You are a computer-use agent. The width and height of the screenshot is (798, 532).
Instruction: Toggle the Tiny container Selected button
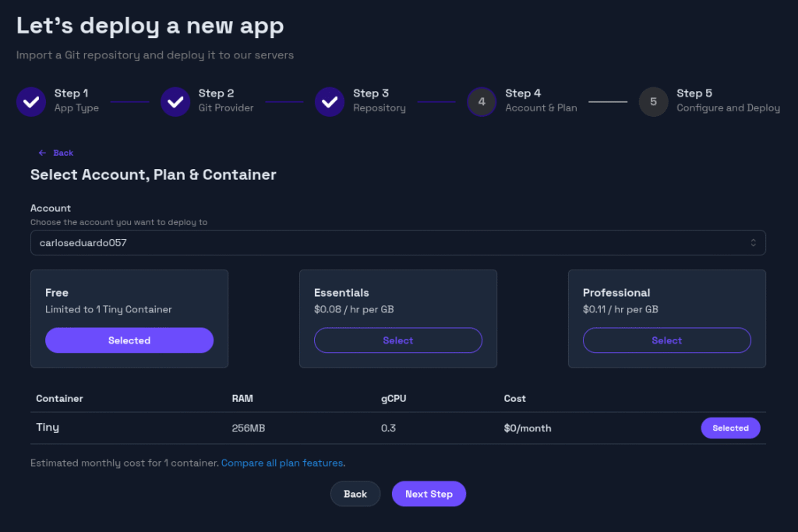tap(730, 428)
